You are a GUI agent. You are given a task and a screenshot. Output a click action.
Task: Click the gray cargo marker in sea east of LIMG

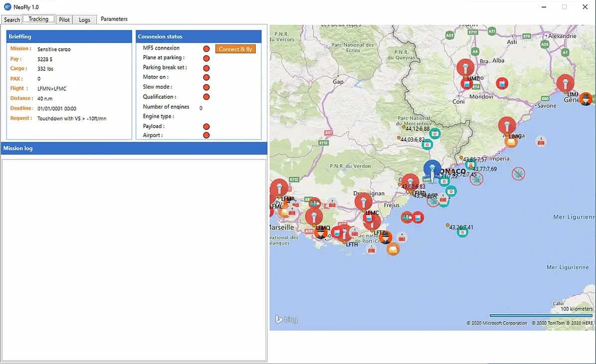coord(541,142)
